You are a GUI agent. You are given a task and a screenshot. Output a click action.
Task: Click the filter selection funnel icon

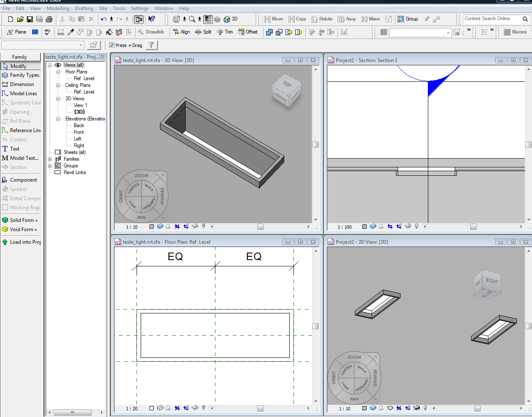click(x=151, y=45)
